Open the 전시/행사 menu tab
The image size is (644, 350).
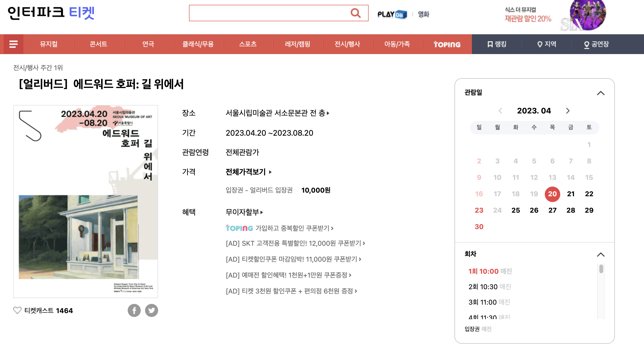pyautogui.click(x=347, y=44)
